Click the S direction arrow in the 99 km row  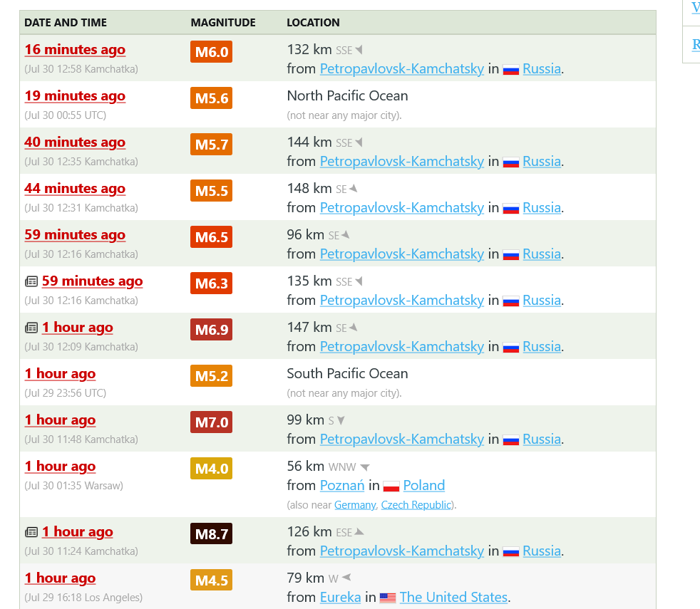pyautogui.click(x=341, y=420)
